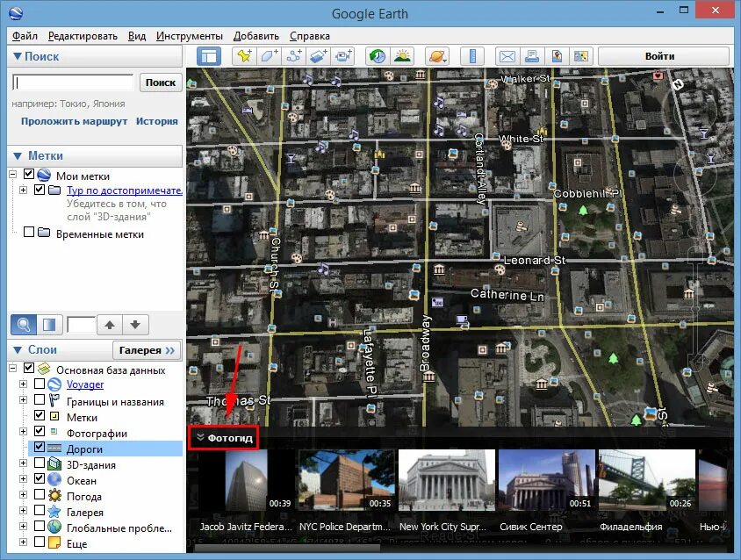Toggle sunlight across the landscape icon
The width and height of the screenshot is (741, 560).
tap(402, 56)
